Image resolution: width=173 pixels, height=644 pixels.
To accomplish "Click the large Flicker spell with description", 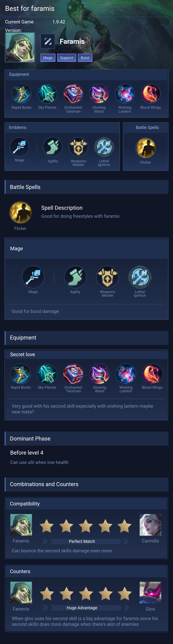I will point(20,212).
